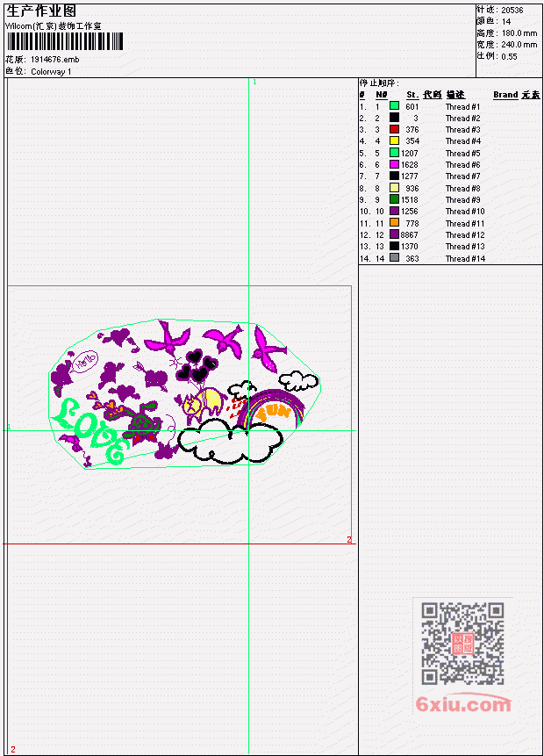The image size is (544, 756).
Task: Pick the green swatch for Thread #5
Action: 394,153
